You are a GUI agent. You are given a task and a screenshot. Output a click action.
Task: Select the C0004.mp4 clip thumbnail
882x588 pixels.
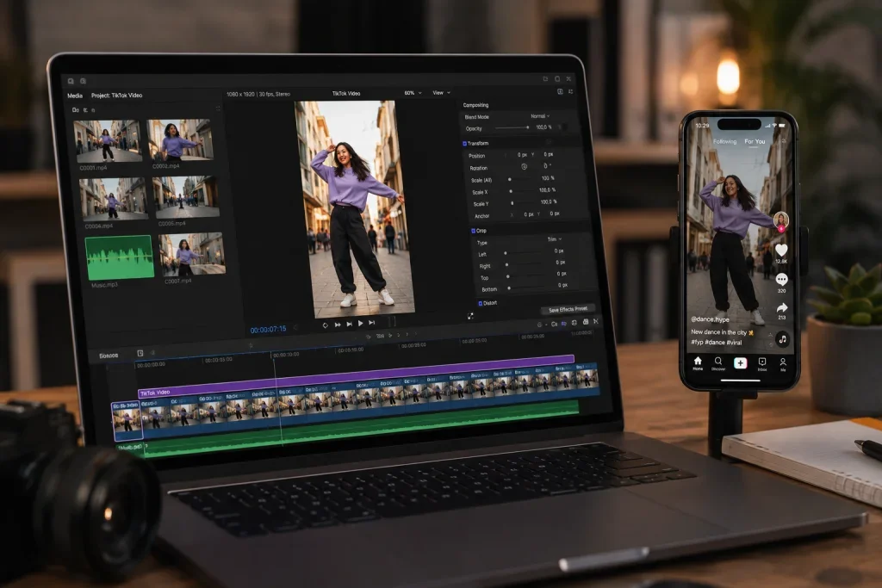(114, 200)
